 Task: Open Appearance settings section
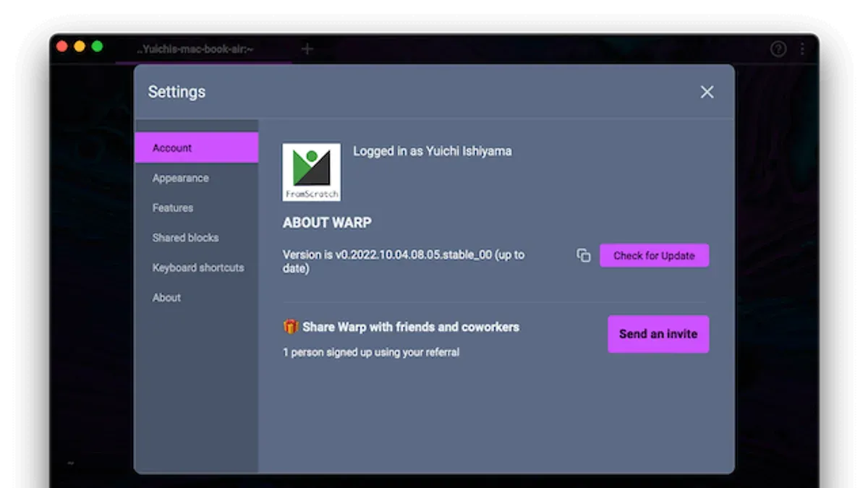coord(196,178)
